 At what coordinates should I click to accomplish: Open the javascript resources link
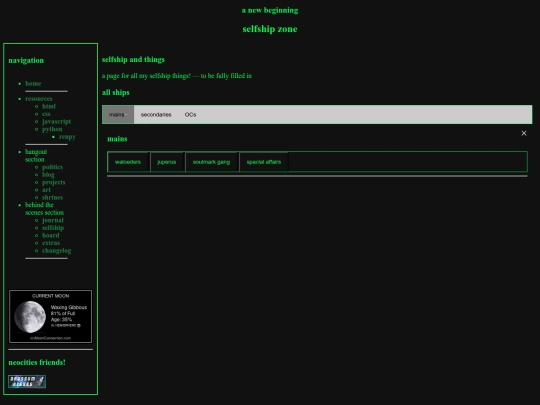tap(56, 121)
